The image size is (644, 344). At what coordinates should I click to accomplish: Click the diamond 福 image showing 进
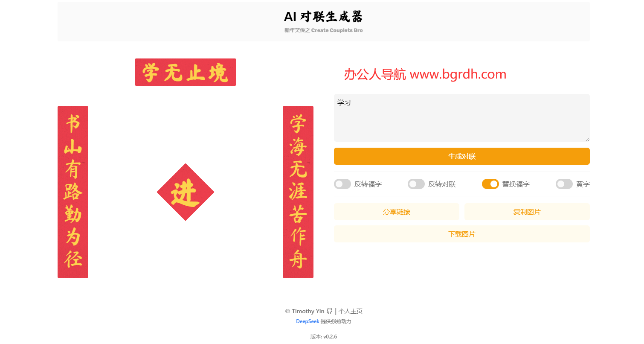[186, 192]
